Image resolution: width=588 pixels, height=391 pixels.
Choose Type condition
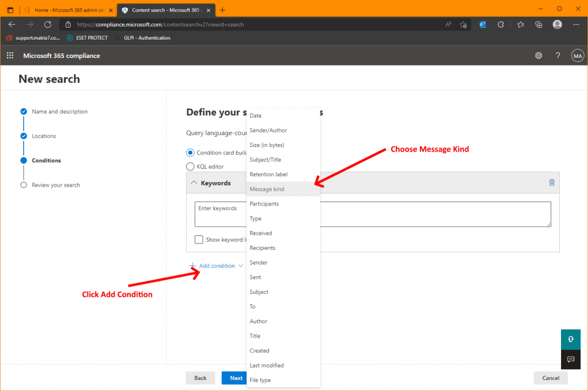coord(283,219)
